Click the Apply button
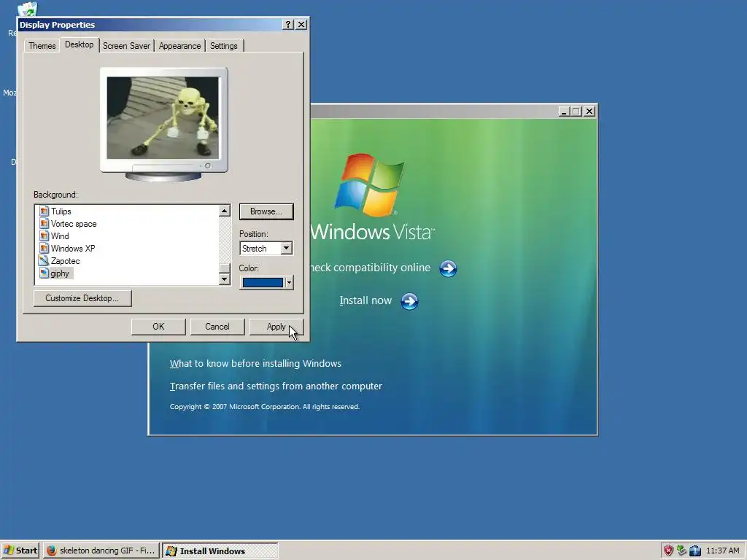Viewport: 747px width, 560px height. [x=276, y=327]
